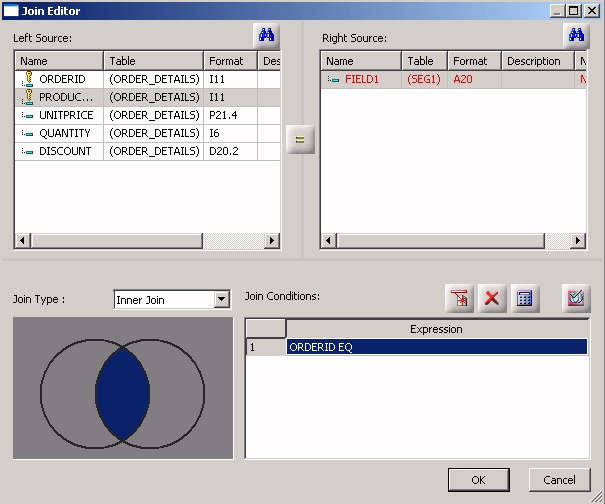Select the DISCOUNT field row
Screen dimensions: 605x504
coord(65,151)
